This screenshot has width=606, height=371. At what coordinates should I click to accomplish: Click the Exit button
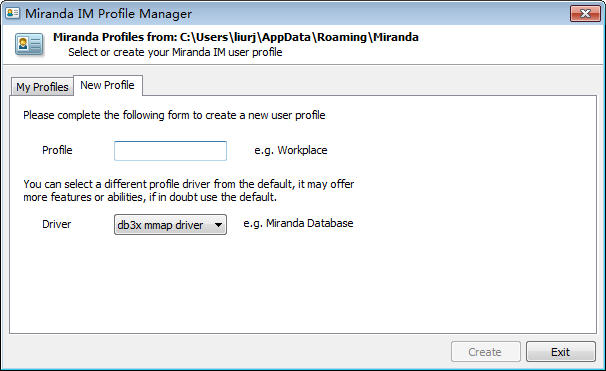[560, 352]
